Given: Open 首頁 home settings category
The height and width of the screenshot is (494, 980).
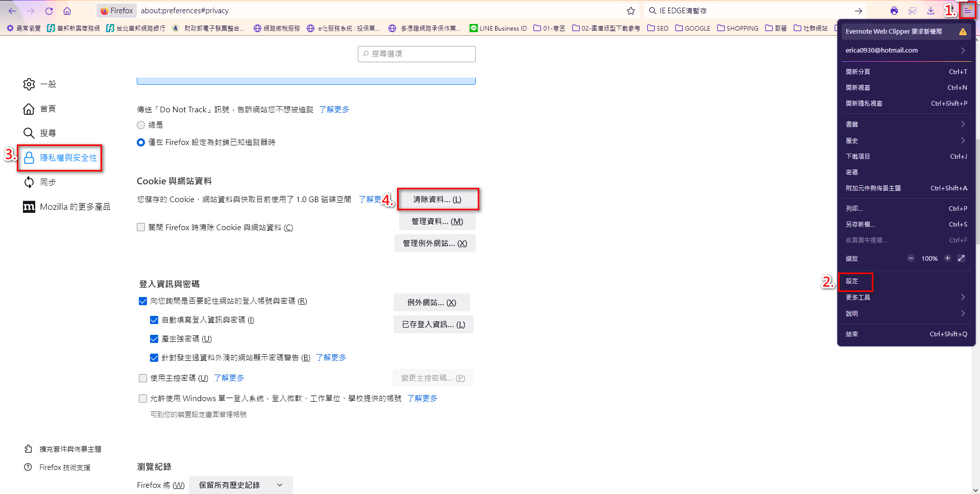Looking at the screenshot, I should 40,109.
